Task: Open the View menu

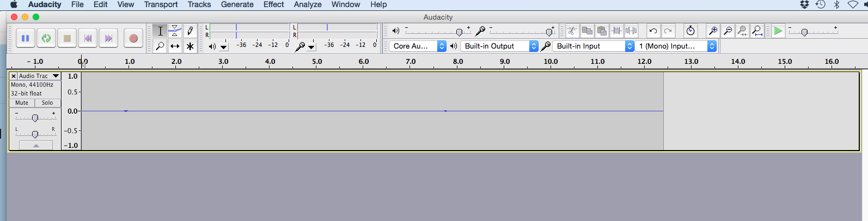Action: pos(126,4)
